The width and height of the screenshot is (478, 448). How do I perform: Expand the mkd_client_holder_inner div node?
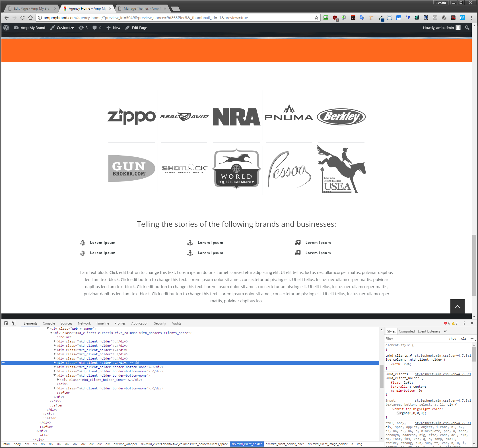tap(58, 380)
